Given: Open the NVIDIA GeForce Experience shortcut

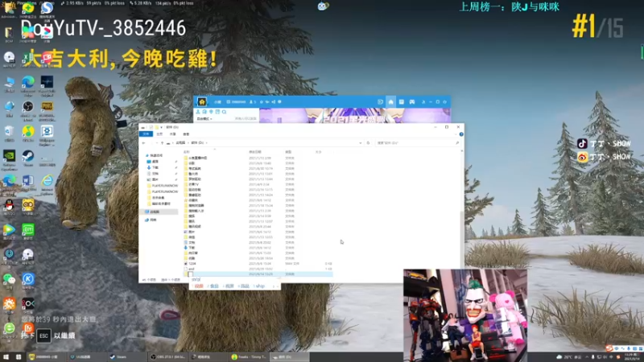Looking at the screenshot, I should [9, 156].
